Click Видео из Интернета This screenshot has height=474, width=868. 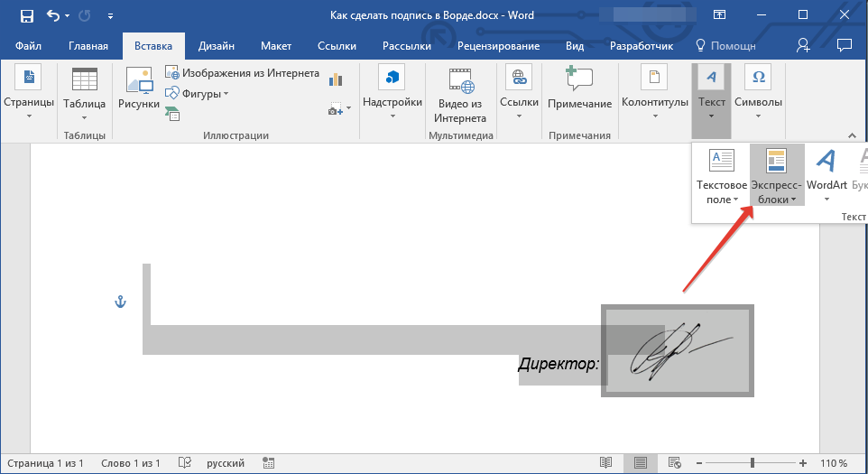pyautogui.click(x=460, y=96)
